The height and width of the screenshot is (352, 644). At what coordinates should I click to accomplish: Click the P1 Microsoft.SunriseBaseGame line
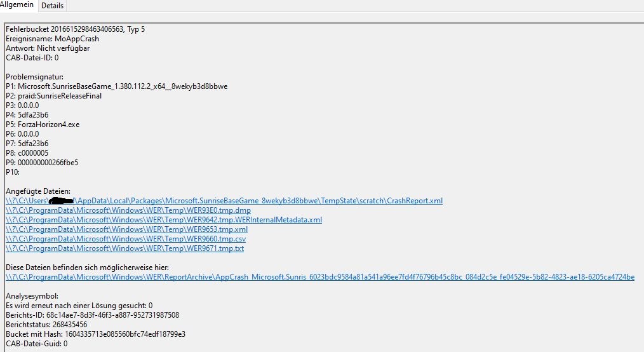point(117,86)
